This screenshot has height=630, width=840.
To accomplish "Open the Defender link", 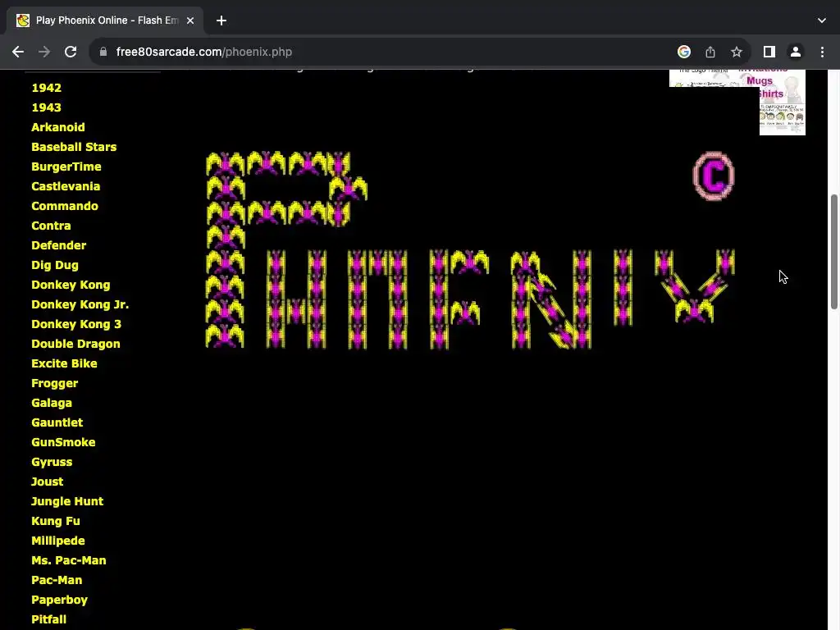I will pos(58,245).
